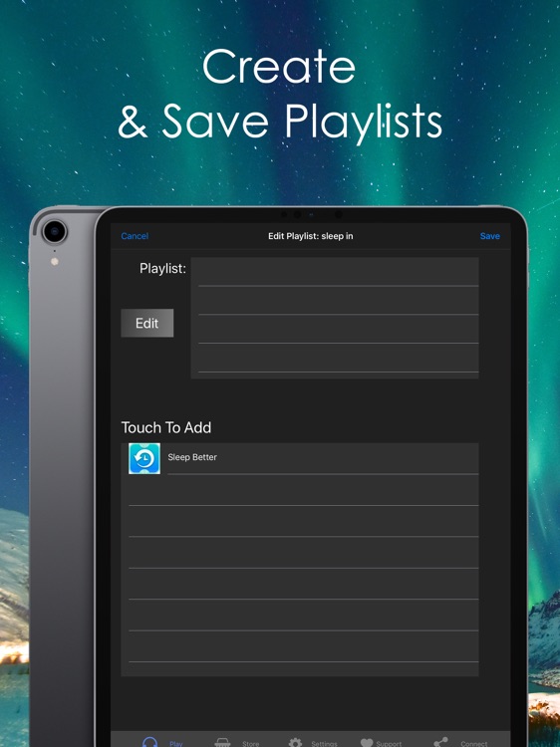Screen dimensions: 560x747
Task: Open the Support heart icon
Action: (367, 743)
